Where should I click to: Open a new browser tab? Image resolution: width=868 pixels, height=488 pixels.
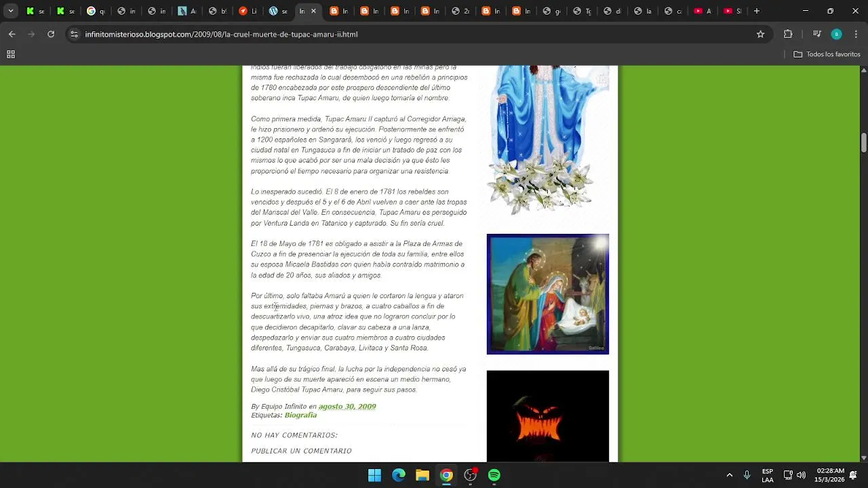tap(757, 11)
